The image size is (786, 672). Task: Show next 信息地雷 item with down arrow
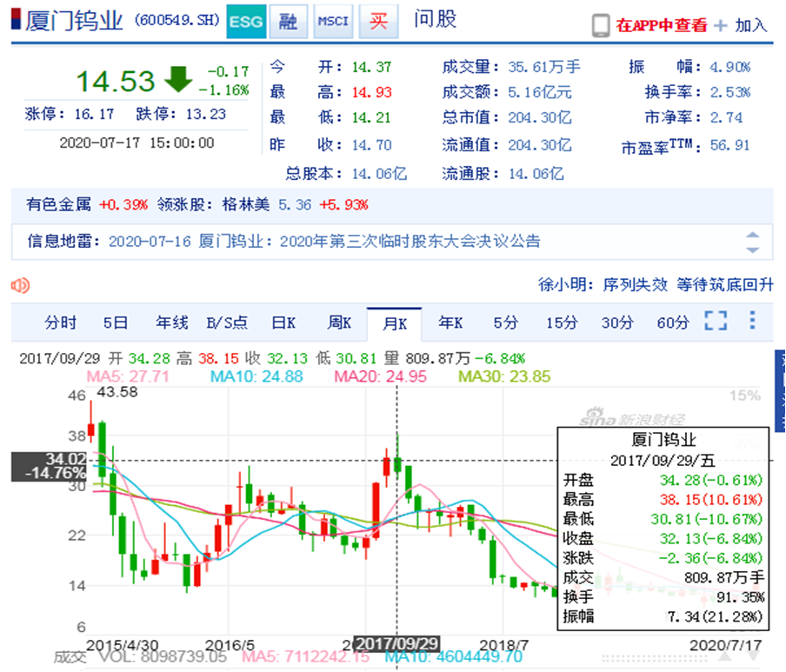[x=752, y=250]
